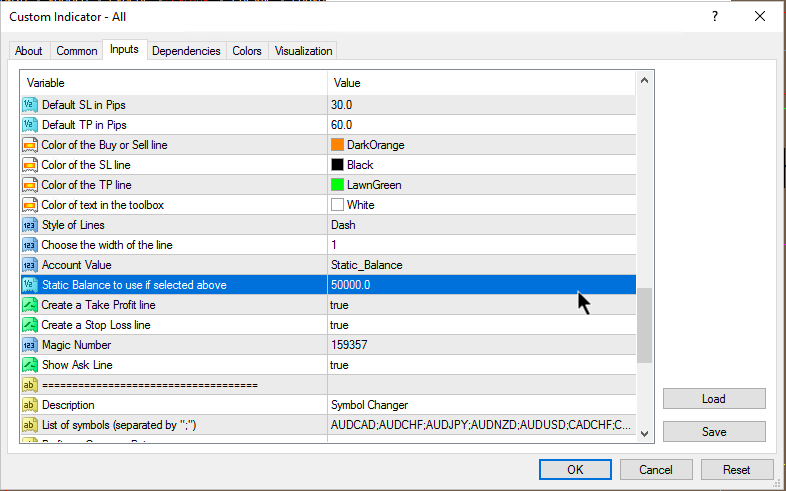Open the Dash value for Style of Lines
The width and height of the screenshot is (786, 491).
pyautogui.click(x=481, y=225)
